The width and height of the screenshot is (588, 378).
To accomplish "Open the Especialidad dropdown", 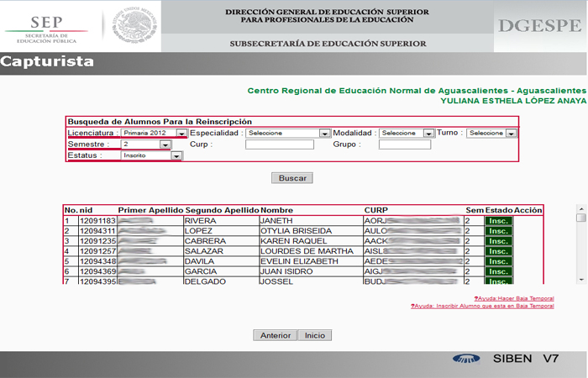I will coord(287,133).
